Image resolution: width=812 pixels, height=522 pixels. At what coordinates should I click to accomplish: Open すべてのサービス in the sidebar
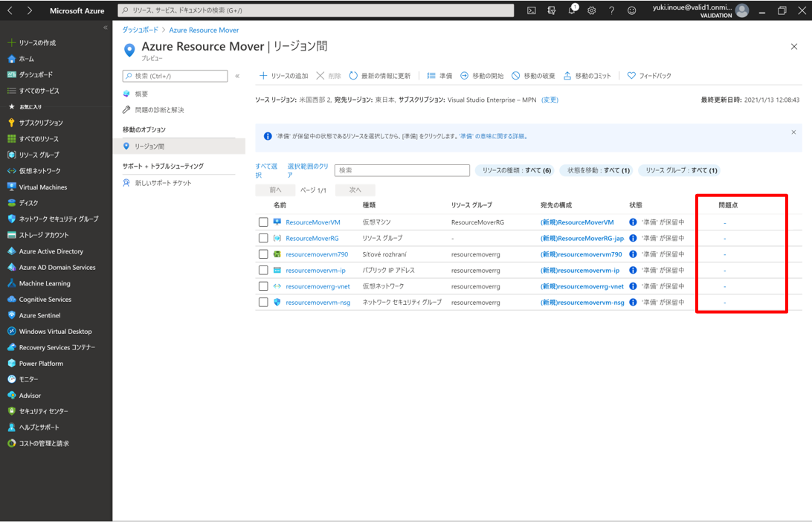point(33,91)
